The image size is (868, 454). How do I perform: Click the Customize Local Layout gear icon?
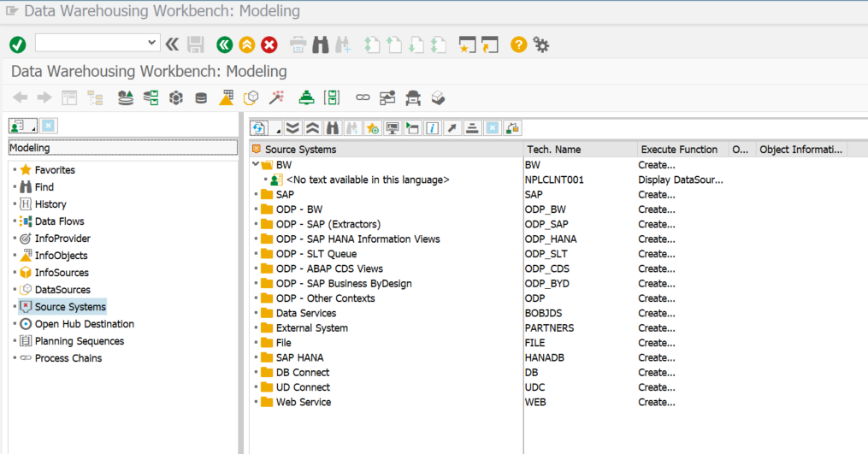(540, 44)
